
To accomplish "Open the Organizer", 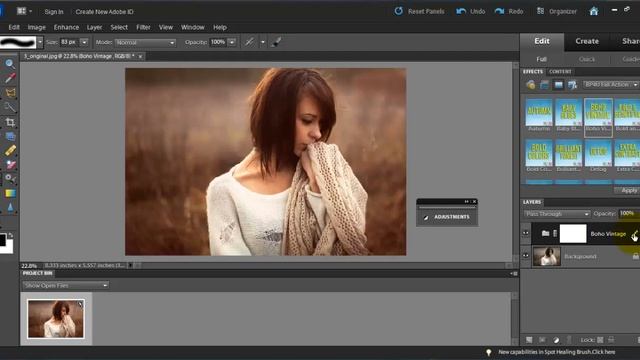I will click(556, 11).
